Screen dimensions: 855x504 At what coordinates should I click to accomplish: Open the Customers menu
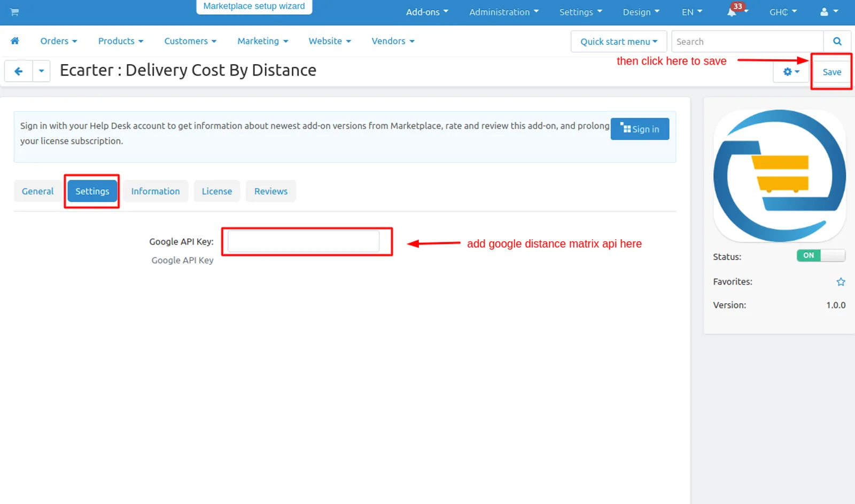(190, 41)
